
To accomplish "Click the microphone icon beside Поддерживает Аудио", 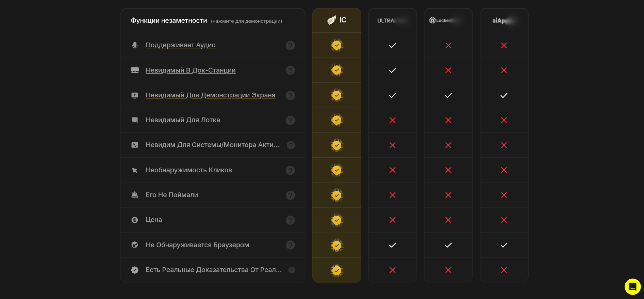I will (135, 45).
